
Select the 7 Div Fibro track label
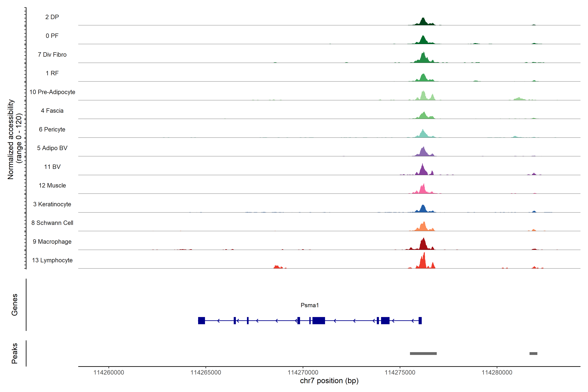[52, 55]
